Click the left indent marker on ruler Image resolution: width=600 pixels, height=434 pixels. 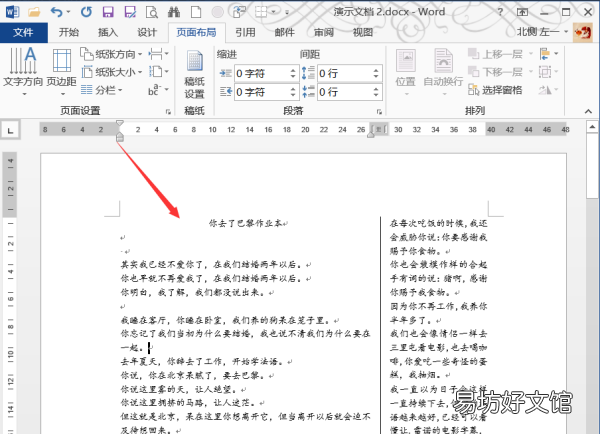pyautogui.click(x=120, y=137)
